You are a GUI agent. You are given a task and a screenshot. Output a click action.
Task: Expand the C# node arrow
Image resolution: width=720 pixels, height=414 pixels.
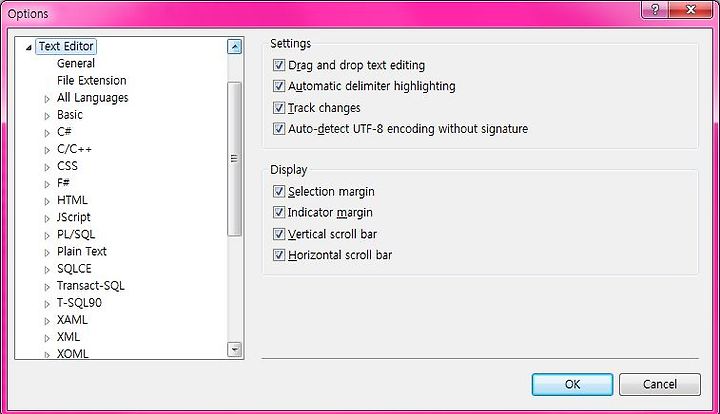[47, 133]
